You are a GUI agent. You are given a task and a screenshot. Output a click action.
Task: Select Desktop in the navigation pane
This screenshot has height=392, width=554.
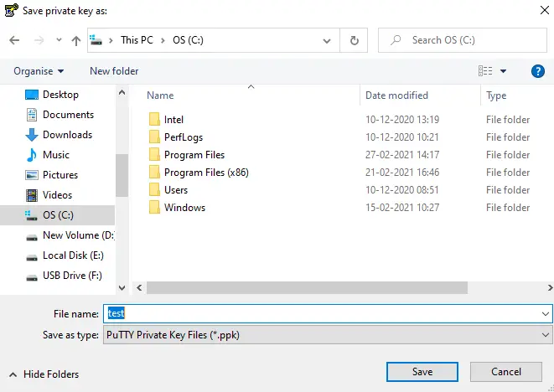coord(60,95)
